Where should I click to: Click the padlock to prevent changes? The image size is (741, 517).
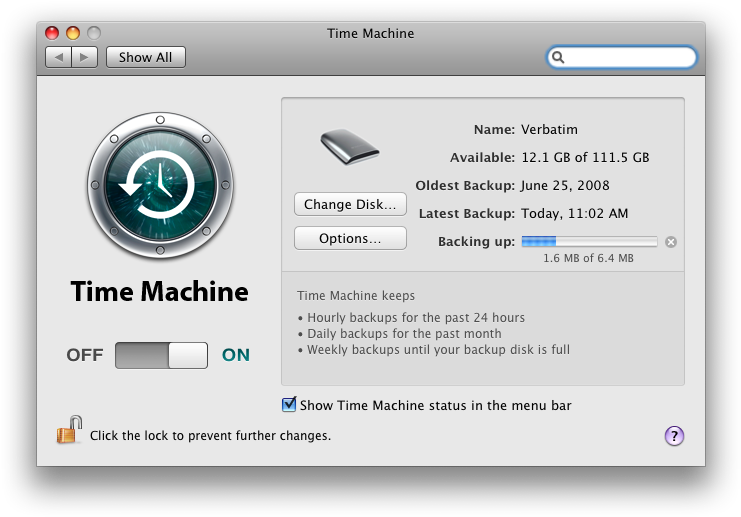pyautogui.click(x=69, y=430)
